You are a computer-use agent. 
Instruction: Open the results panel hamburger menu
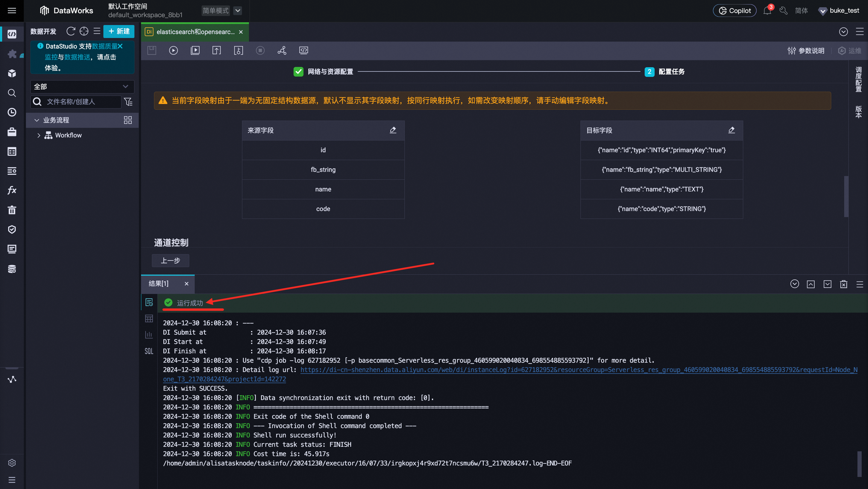click(x=860, y=284)
